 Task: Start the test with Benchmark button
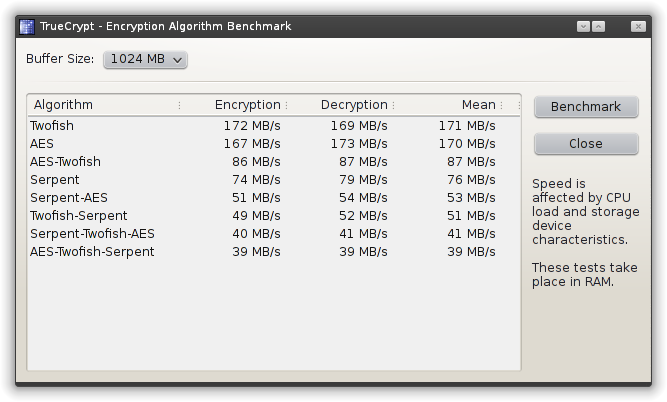(x=586, y=107)
